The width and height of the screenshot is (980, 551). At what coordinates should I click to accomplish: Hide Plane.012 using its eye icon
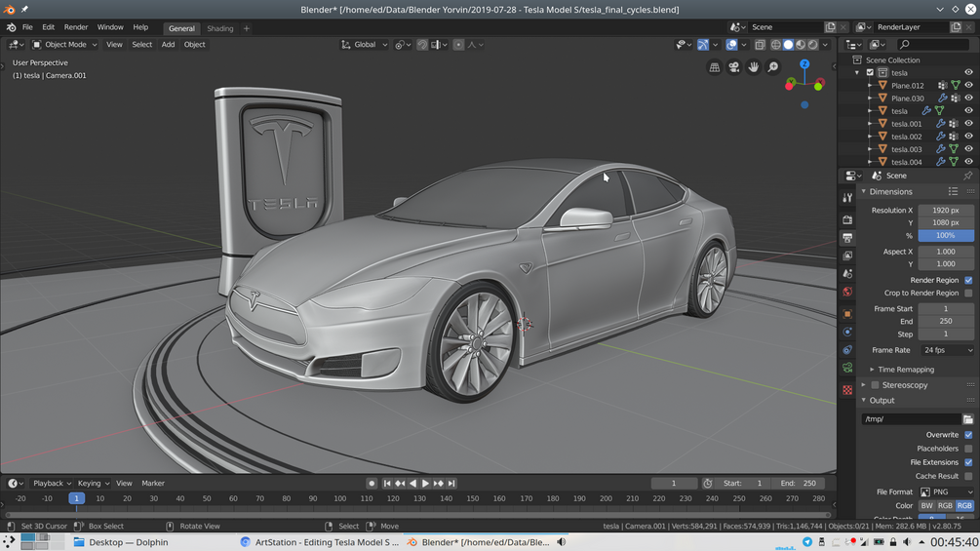coord(968,86)
